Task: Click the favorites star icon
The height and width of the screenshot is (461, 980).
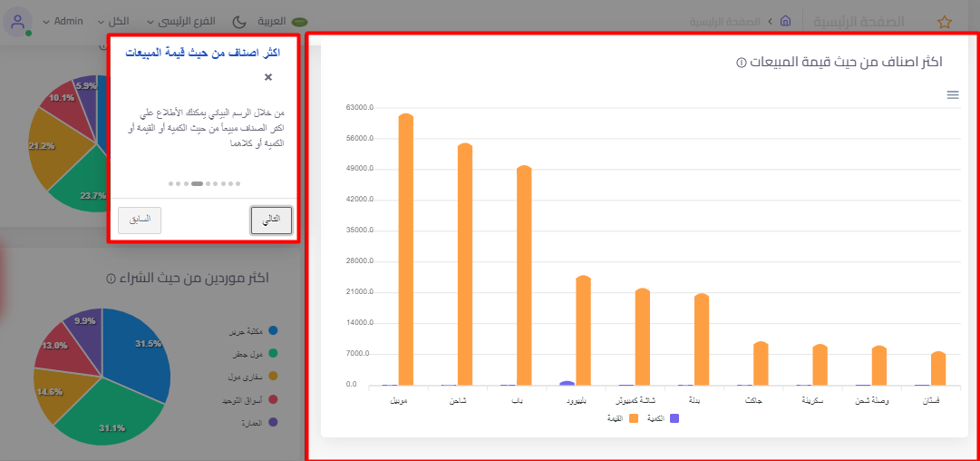Action: click(944, 22)
